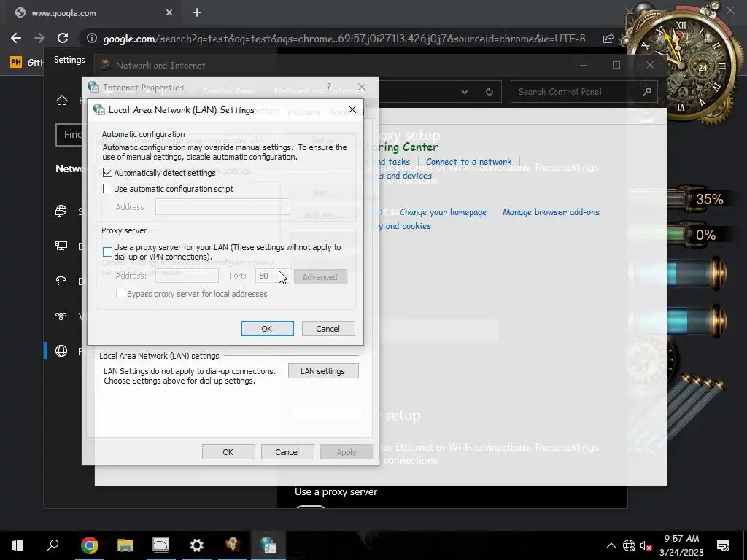Reload the Chrome page
Image resolution: width=747 pixels, height=560 pixels.
(63, 38)
